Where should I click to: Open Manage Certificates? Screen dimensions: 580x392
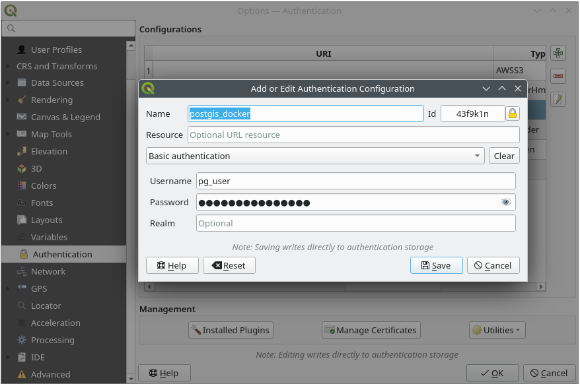tap(371, 330)
